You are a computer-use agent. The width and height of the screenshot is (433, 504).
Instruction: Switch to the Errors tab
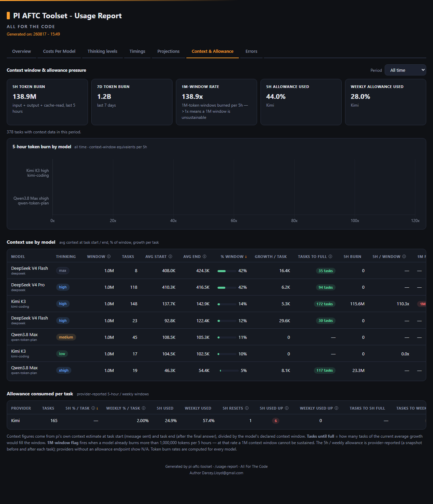[x=251, y=51]
